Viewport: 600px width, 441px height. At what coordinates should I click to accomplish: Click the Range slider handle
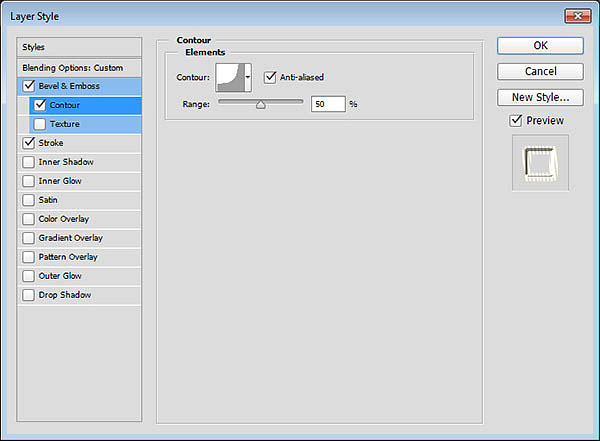[x=261, y=105]
